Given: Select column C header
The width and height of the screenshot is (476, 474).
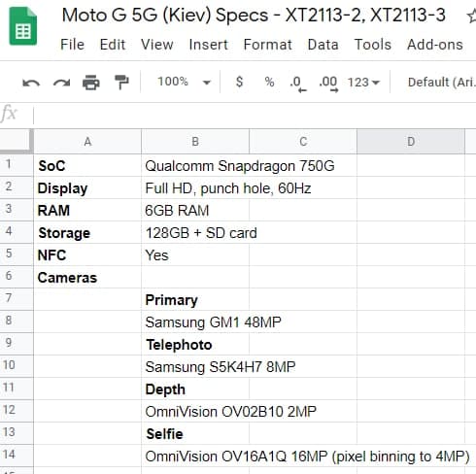Looking at the screenshot, I should click(303, 142).
